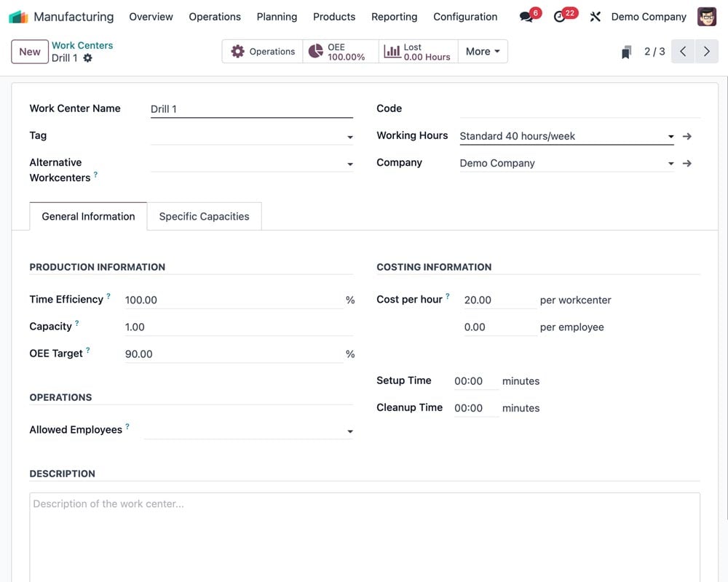Open the Operations smart button
The image size is (728, 582).
(x=261, y=51)
